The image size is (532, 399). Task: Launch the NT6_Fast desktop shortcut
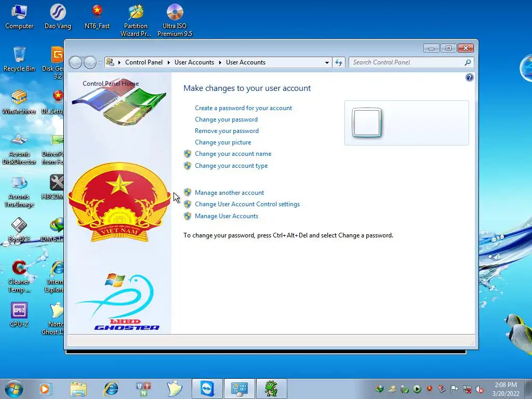(x=97, y=17)
